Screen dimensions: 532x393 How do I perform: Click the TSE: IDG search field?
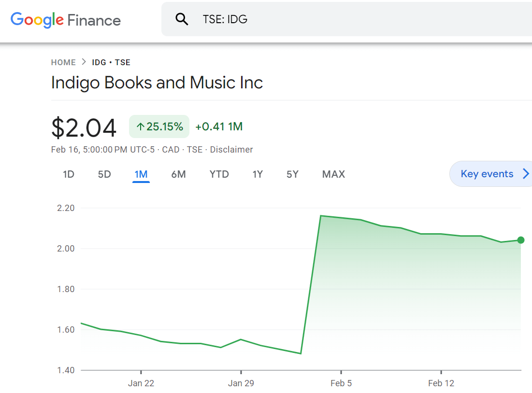pos(347,19)
